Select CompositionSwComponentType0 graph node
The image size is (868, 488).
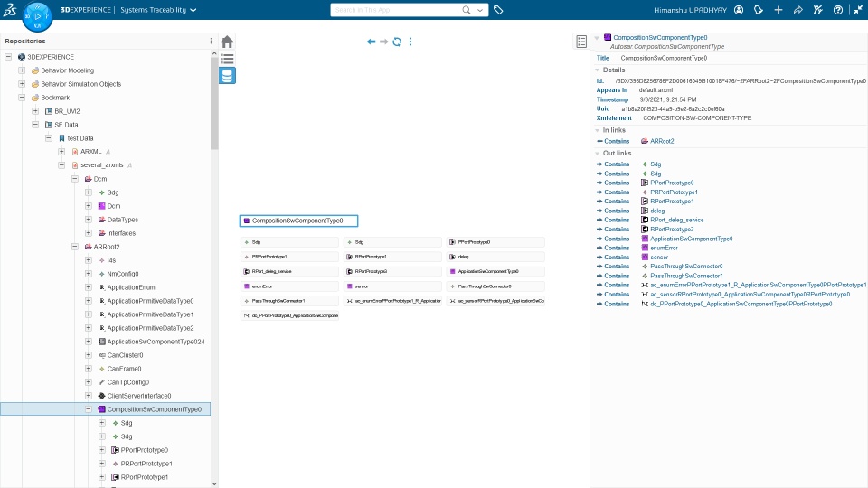[x=299, y=221]
